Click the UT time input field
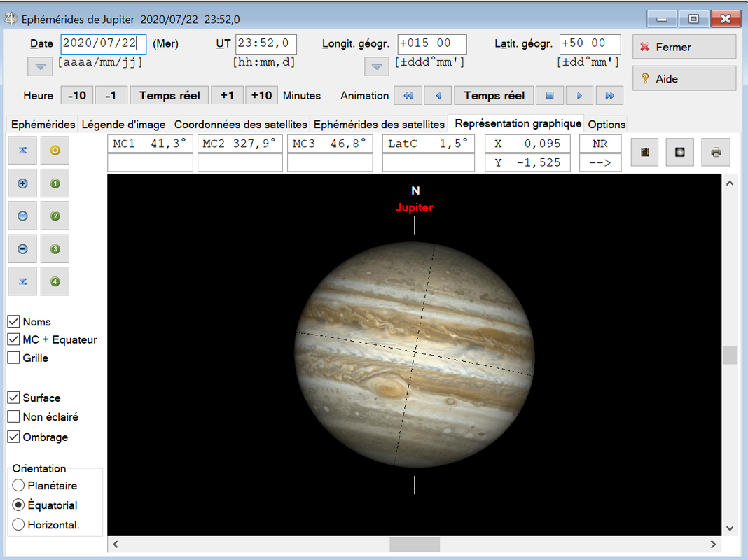The width and height of the screenshot is (748, 560). [x=265, y=44]
